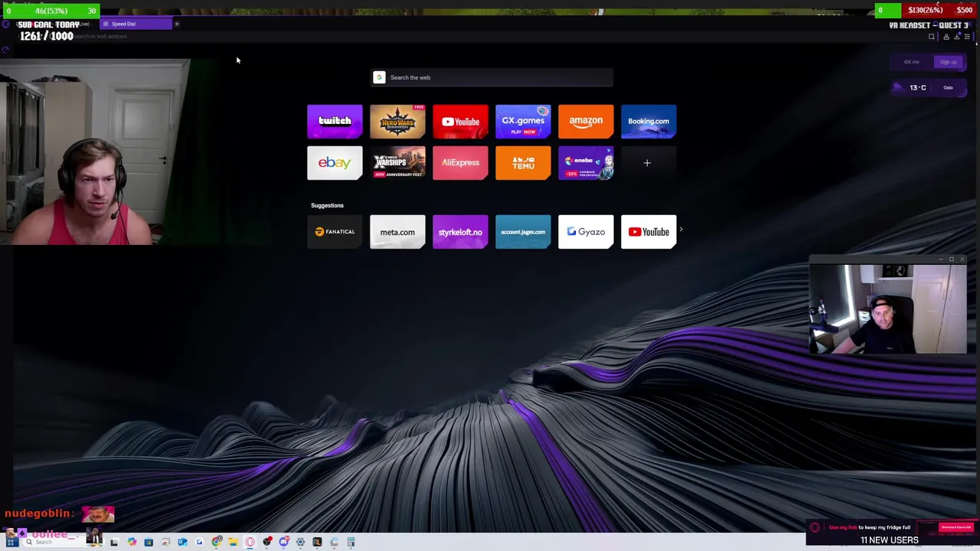
Task: Open the eBay speed dial tile
Action: [335, 163]
